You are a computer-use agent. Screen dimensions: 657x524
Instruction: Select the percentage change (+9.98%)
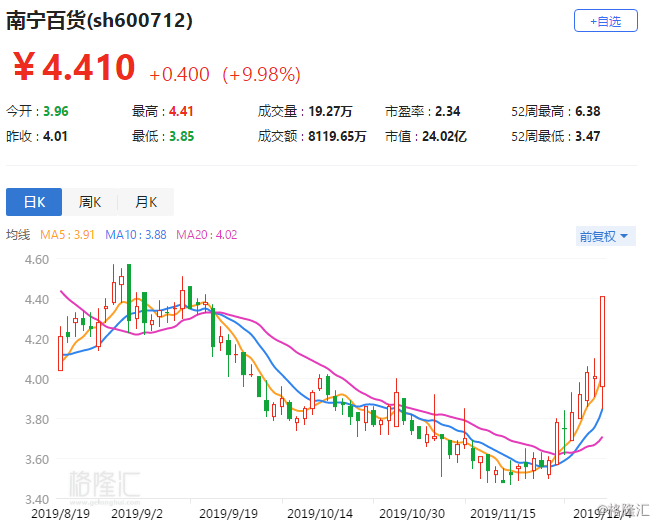[x=261, y=75]
